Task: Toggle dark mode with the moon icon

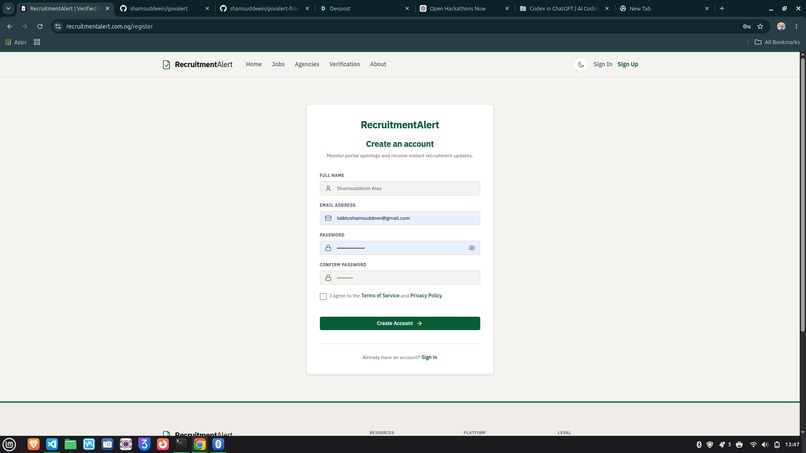Action: click(581, 65)
